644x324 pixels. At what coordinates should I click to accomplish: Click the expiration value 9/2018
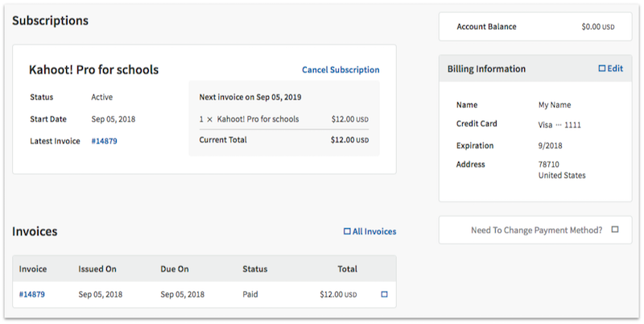click(550, 146)
